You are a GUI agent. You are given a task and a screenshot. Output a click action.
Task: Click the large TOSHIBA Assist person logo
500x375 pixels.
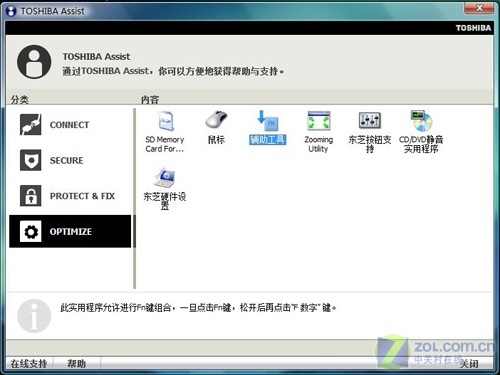coord(34,62)
